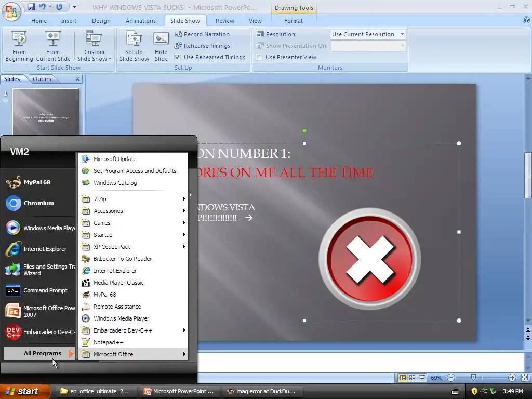Go to the next slide arrow
The image size is (532, 399).
point(528,338)
